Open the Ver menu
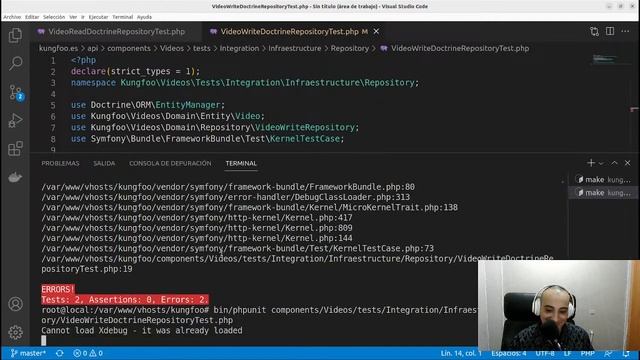The width and height of the screenshot is (640, 360). (x=73, y=17)
